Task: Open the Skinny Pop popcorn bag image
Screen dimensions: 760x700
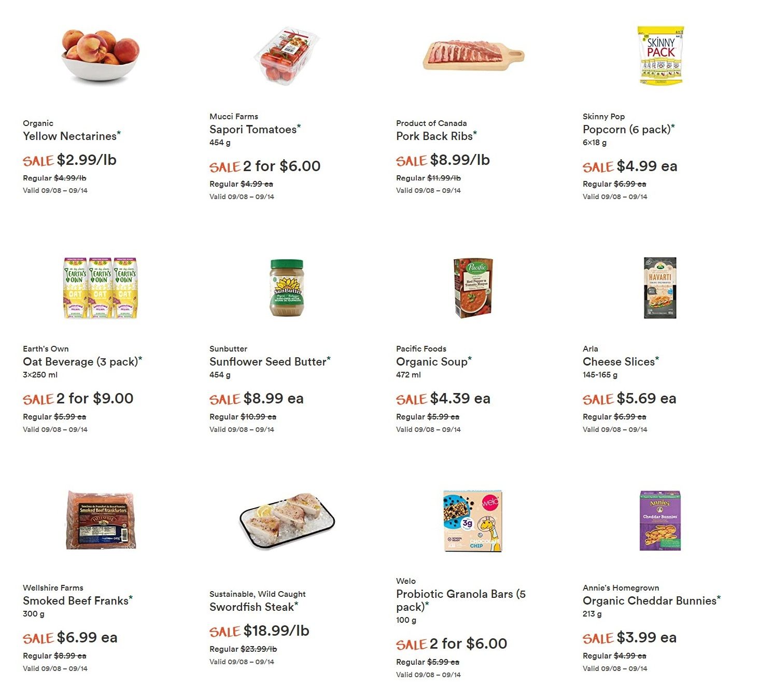Action: pos(660,55)
